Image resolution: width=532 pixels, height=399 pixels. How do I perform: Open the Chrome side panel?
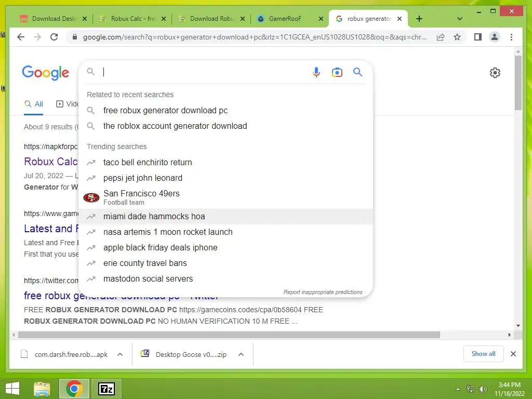(x=478, y=37)
